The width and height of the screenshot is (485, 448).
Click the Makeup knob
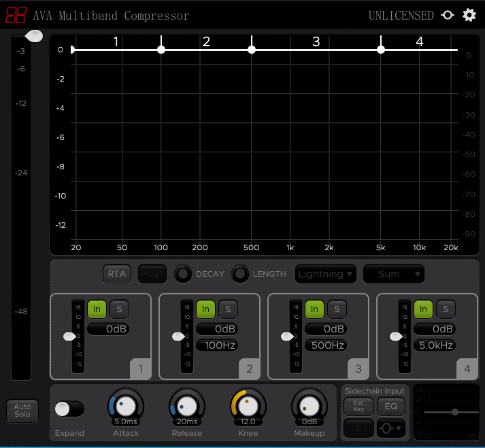310,407
